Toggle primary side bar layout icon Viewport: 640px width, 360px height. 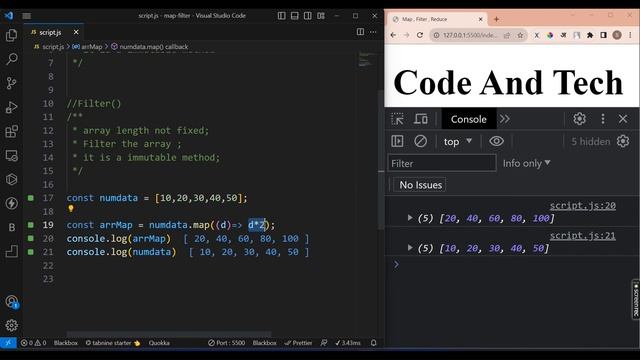(x=282, y=16)
